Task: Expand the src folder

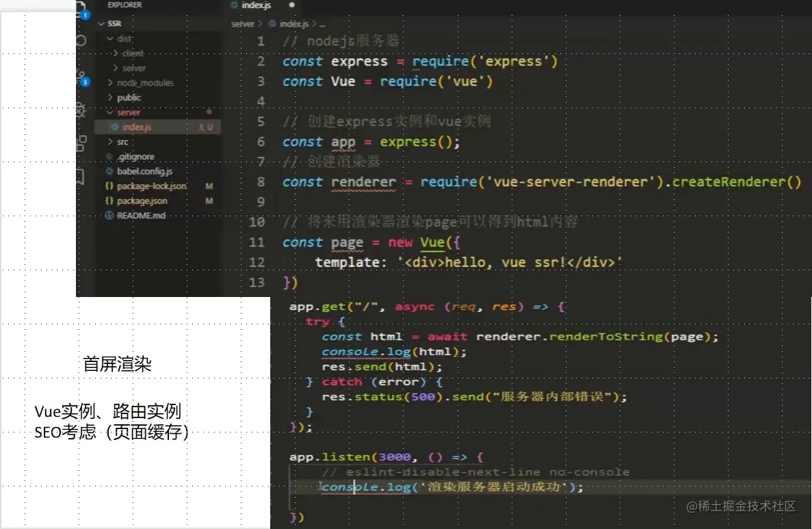Action: pos(109,142)
